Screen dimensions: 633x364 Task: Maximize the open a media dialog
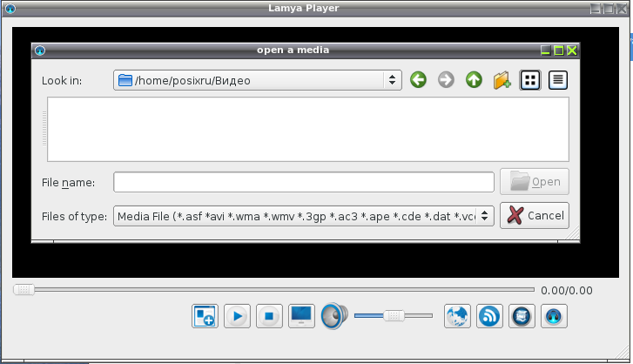[x=559, y=50]
